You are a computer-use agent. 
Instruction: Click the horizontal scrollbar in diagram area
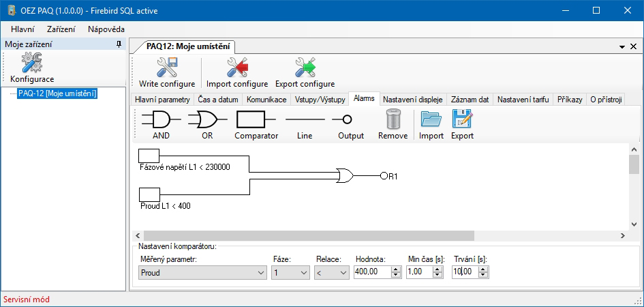pyautogui.click(x=307, y=235)
